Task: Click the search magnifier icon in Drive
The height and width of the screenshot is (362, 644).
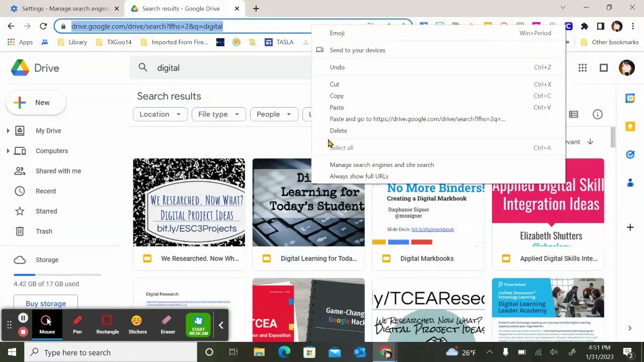Action: pos(143,68)
